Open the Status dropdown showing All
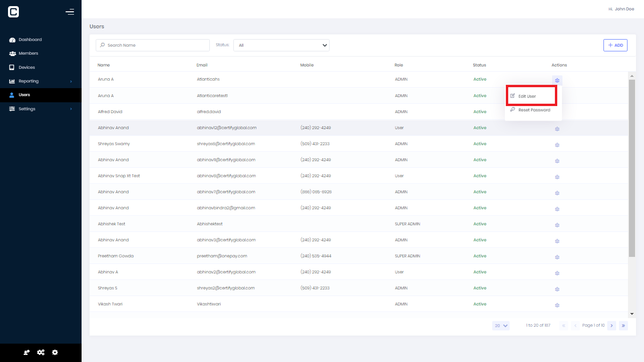 281,45
